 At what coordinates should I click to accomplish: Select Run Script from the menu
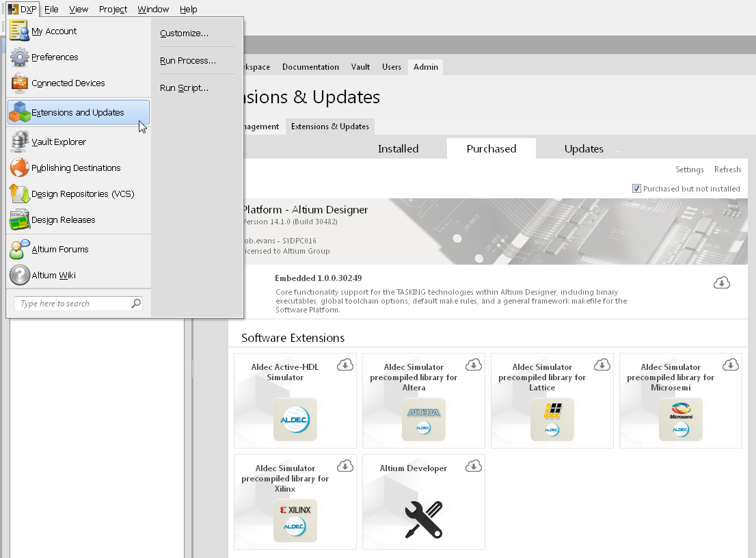184,88
